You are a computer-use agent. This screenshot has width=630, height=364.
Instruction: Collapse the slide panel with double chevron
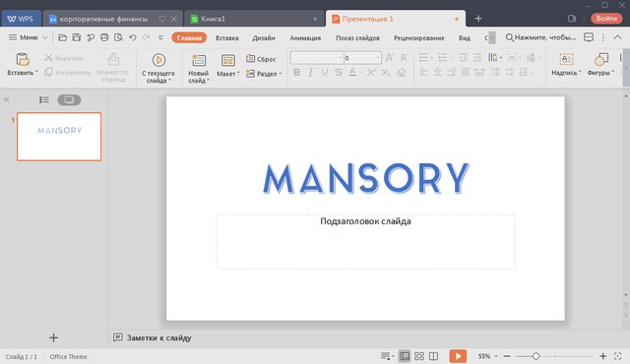coord(7,99)
